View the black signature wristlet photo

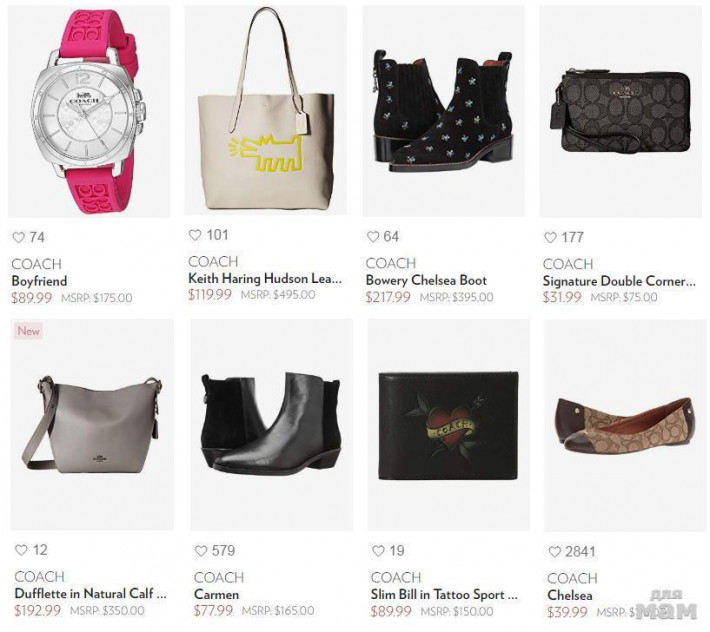pos(621,111)
